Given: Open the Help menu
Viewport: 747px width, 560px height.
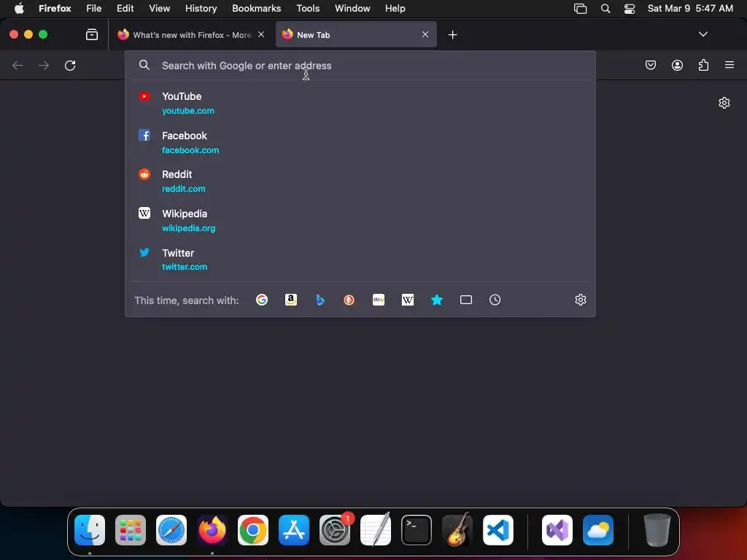Looking at the screenshot, I should pos(395,8).
